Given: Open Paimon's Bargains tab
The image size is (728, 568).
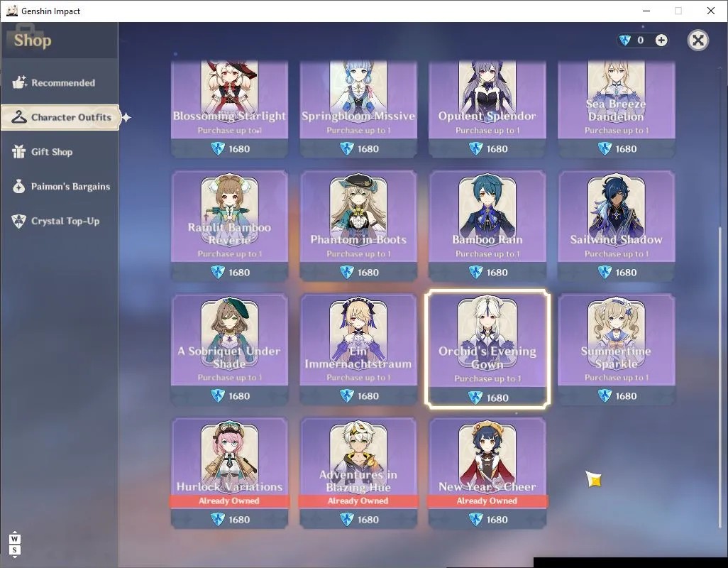Looking at the screenshot, I should [x=60, y=186].
